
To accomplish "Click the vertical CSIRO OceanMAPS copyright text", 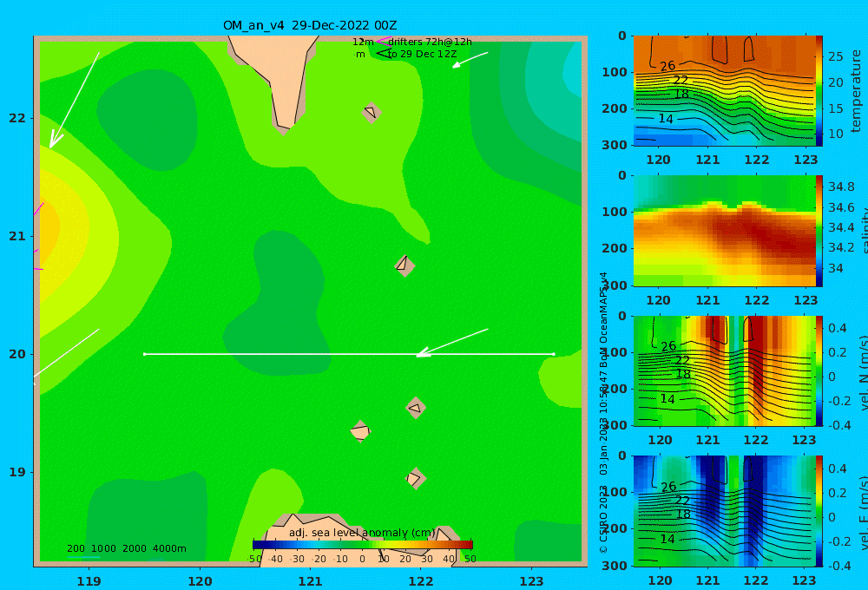I will coord(604,412).
